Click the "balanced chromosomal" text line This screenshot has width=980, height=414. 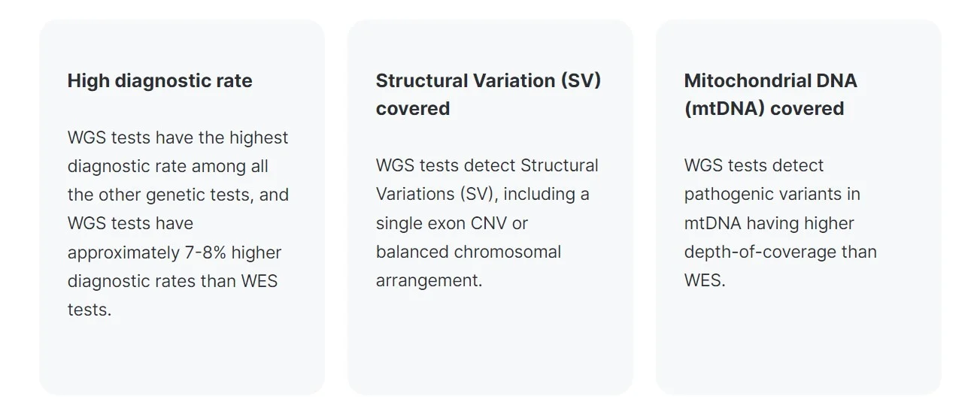tap(468, 252)
